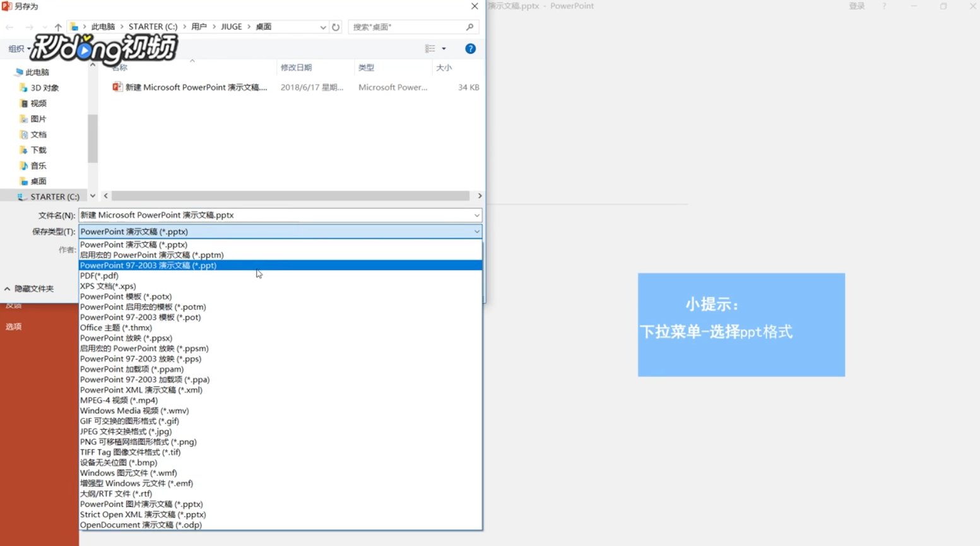Click 此电脑 in address breadcrumb
The width and height of the screenshot is (980, 546).
coord(103,27)
